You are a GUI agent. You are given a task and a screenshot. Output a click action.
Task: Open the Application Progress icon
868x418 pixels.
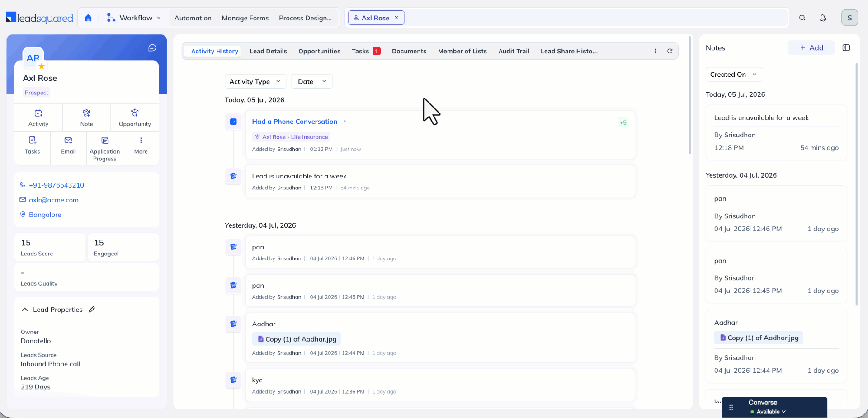pyautogui.click(x=105, y=141)
